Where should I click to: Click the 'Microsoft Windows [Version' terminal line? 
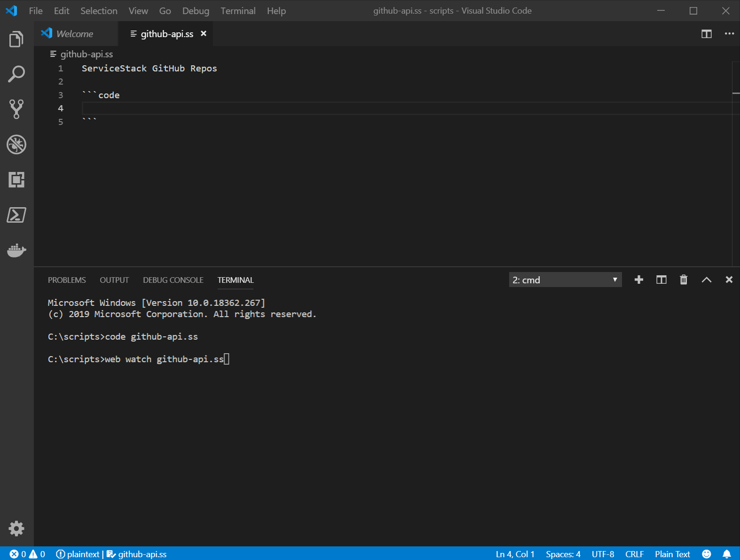click(x=157, y=303)
